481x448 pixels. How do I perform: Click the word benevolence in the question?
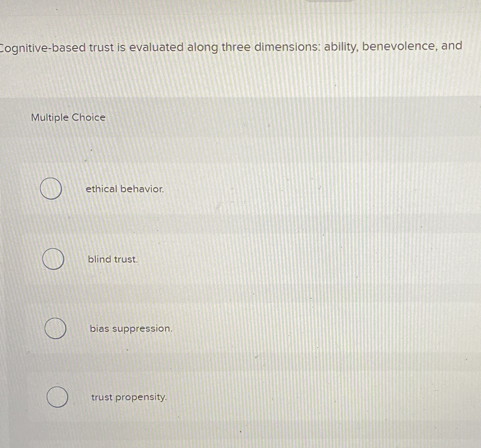(399, 45)
